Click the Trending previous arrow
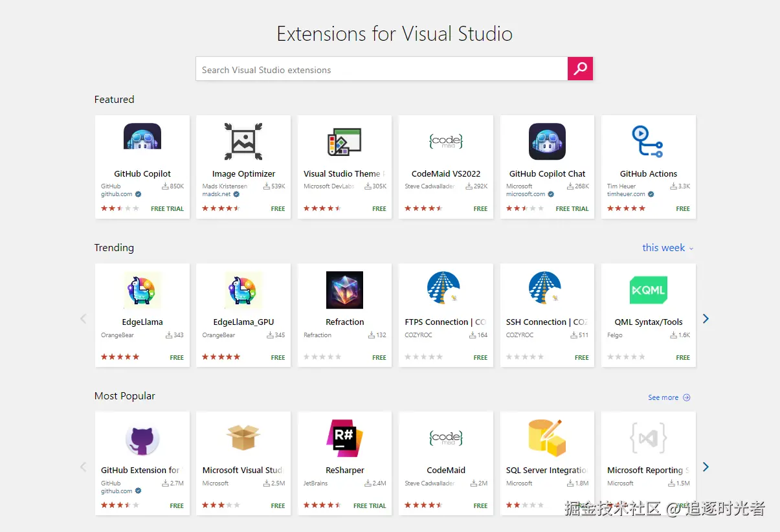This screenshot has width=780, height=532. [83, 318]
